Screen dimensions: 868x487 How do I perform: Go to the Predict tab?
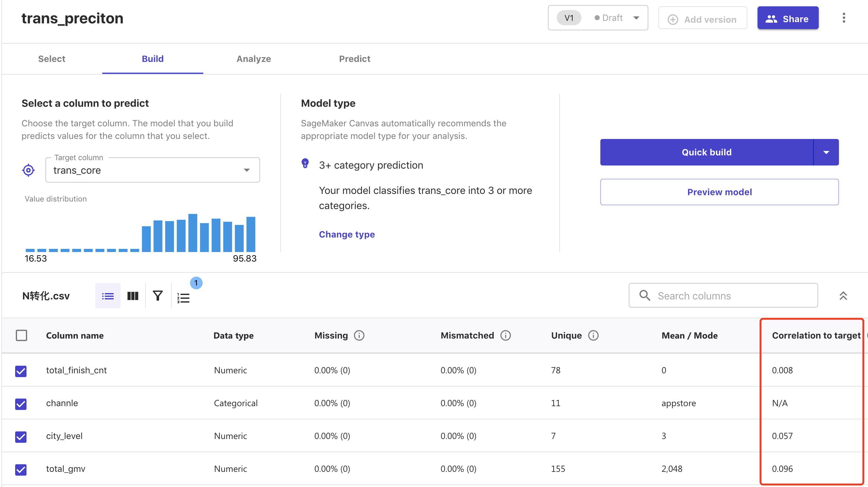click(x=354, y=59)
